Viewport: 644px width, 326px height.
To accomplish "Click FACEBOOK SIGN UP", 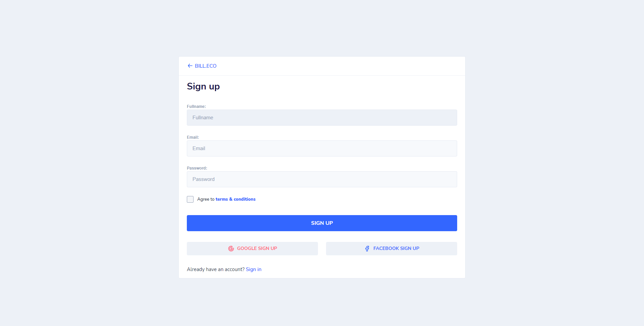I will pyautogui.click(x=391, y=248).
